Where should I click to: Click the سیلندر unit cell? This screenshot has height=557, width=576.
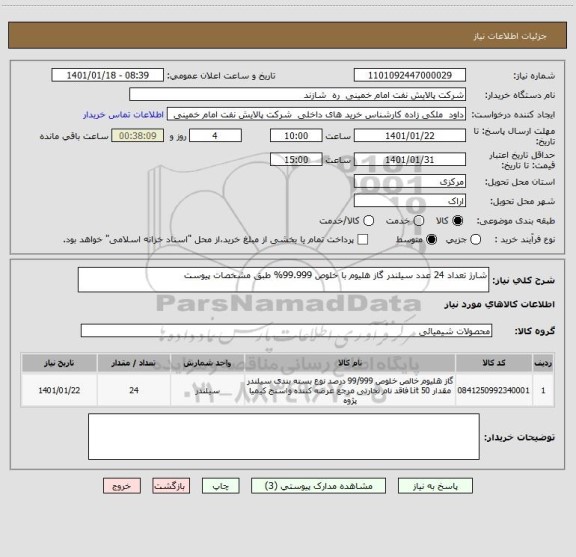[x=207, y=390]
